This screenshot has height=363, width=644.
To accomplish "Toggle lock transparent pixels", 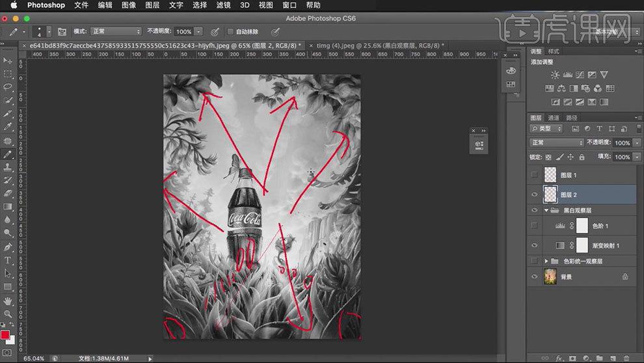I will pos(548,157).
